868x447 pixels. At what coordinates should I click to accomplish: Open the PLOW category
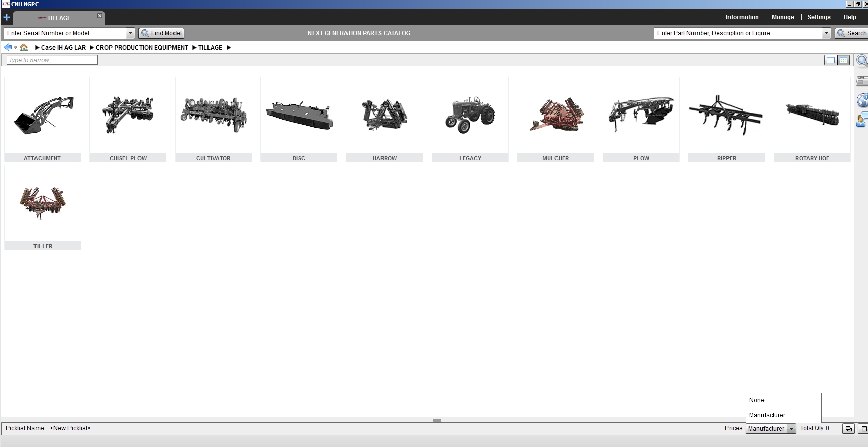click(x=641, y=120)
